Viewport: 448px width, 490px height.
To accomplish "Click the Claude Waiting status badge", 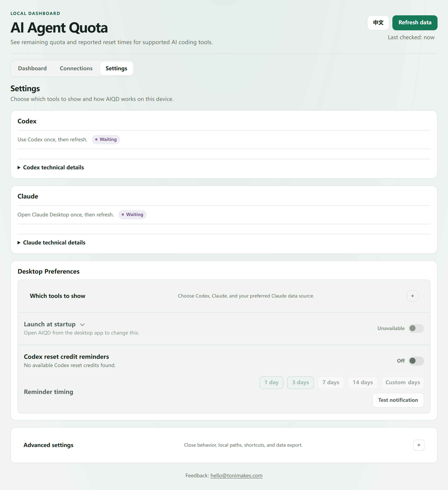I will pos(132,215).
